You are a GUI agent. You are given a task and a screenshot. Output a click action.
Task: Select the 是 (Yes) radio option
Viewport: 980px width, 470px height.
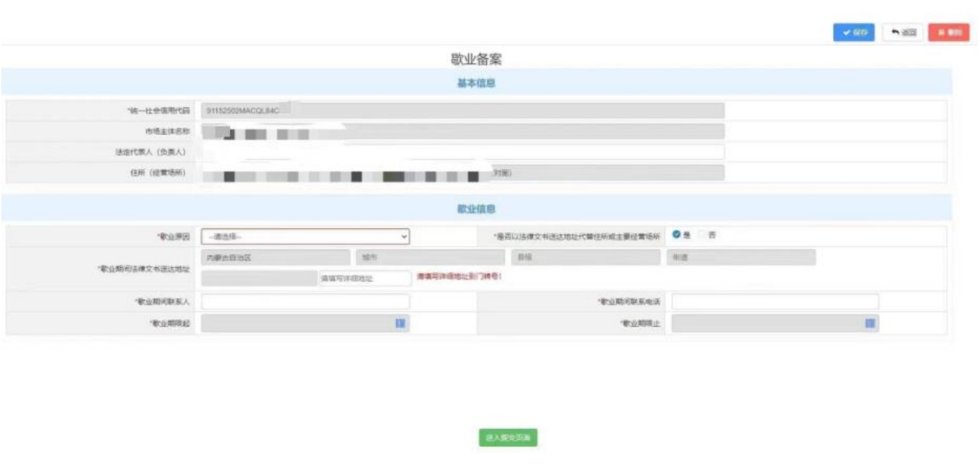[676, 235]
